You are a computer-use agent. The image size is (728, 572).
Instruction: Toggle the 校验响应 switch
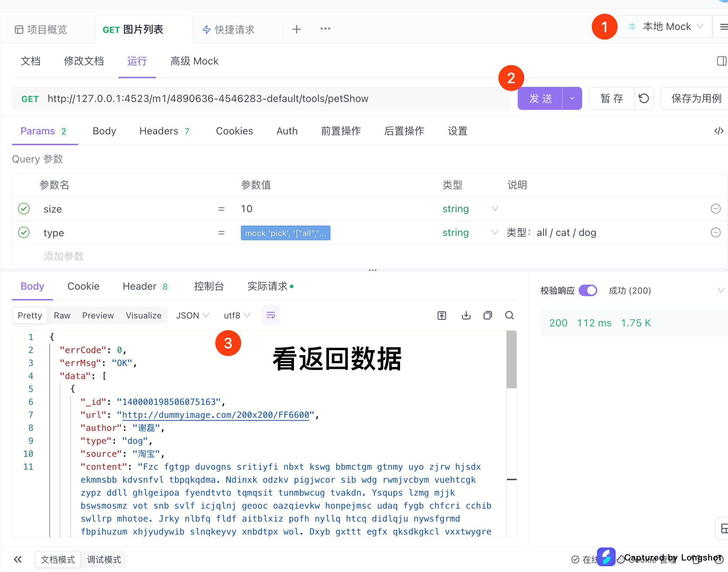(x=588, y=290)
